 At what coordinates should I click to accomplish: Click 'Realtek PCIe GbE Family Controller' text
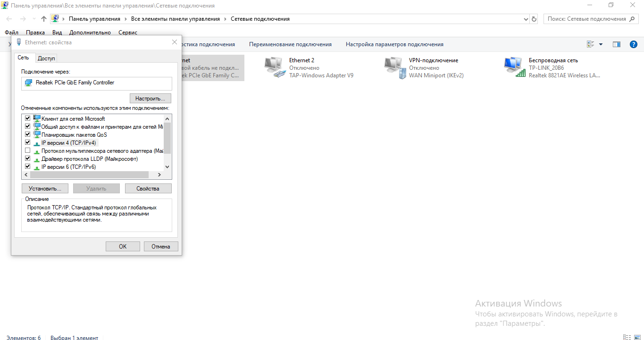point(75,83)
